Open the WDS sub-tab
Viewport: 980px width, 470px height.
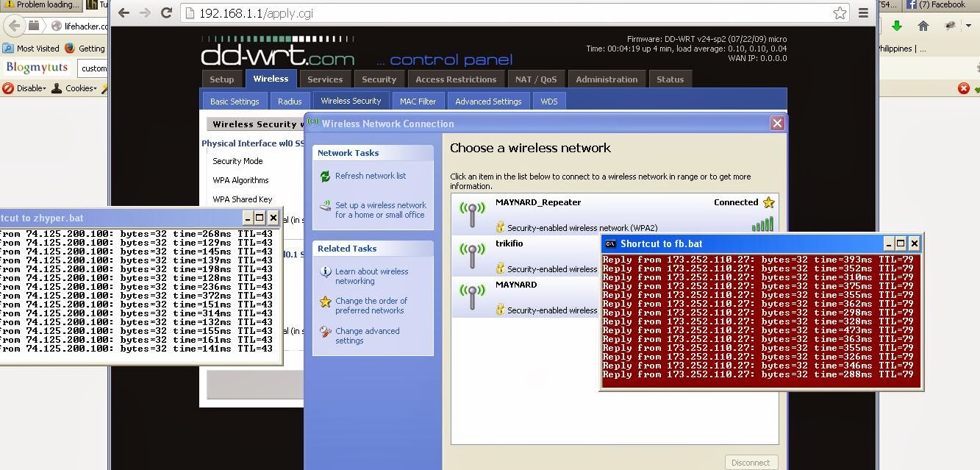(549, 102)
